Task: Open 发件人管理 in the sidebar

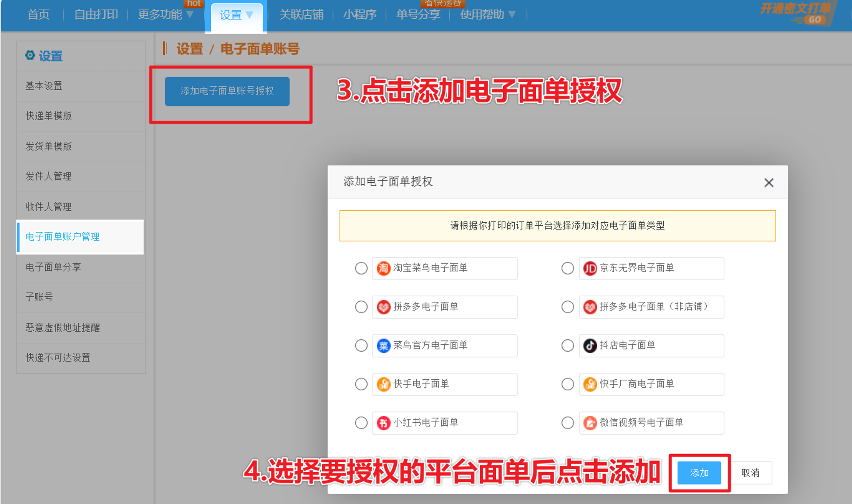Action: point(81,177)
